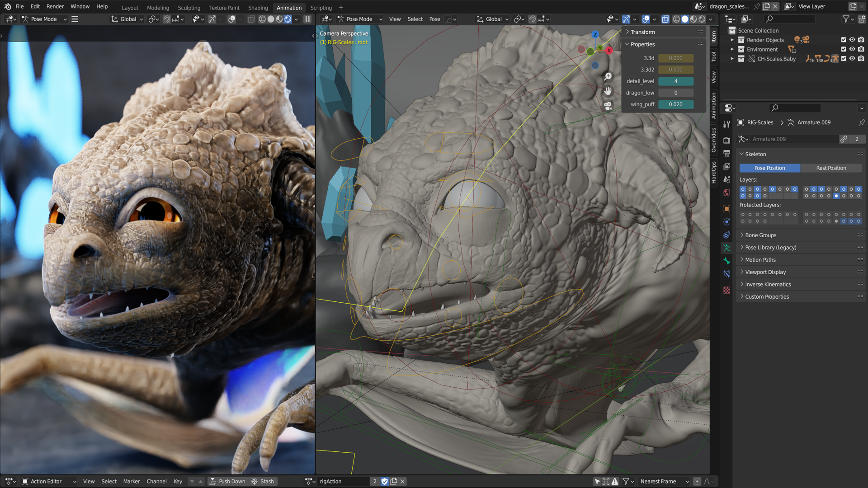Open the Bone Constraints properties tab
Image resolution: width=868 pixels, height=488 pixels.
(726, 274)
